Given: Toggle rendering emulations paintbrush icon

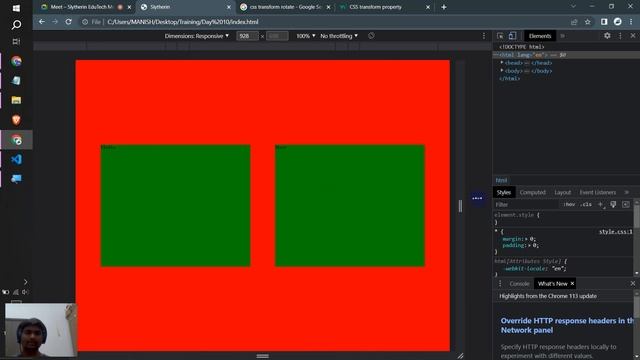Looking at the screenshot, I should [613, 204].
